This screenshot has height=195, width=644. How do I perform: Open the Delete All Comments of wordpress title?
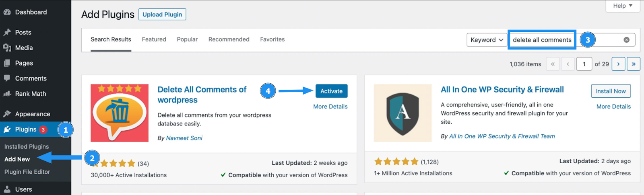202,94
